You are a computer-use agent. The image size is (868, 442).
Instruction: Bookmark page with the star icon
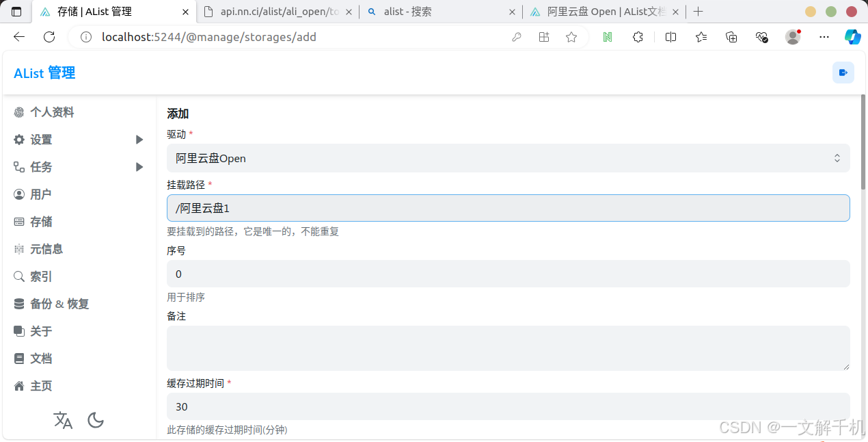point(571,37)
